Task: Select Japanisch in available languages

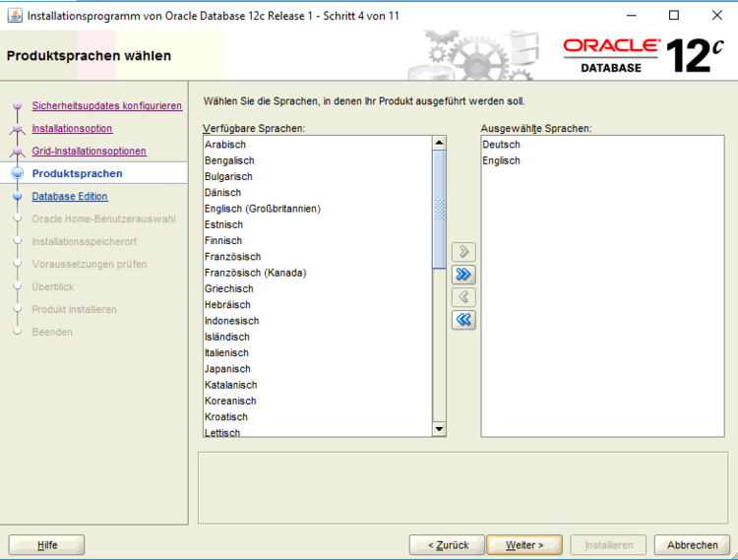Action: (318, 368)
